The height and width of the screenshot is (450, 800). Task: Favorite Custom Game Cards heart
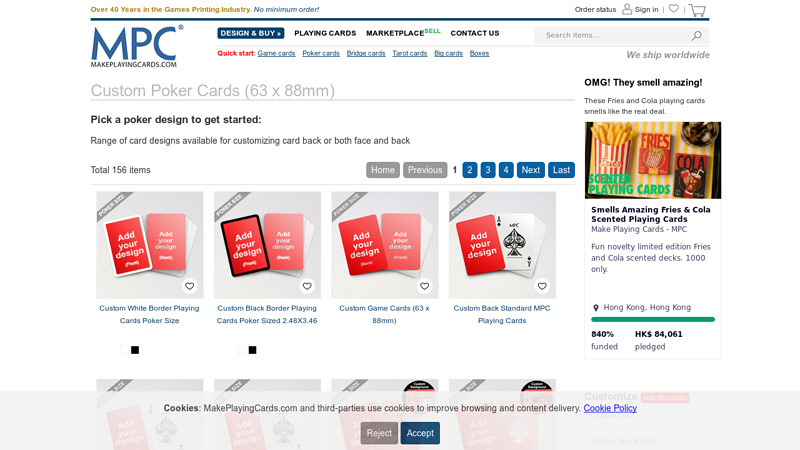[424, 286]
